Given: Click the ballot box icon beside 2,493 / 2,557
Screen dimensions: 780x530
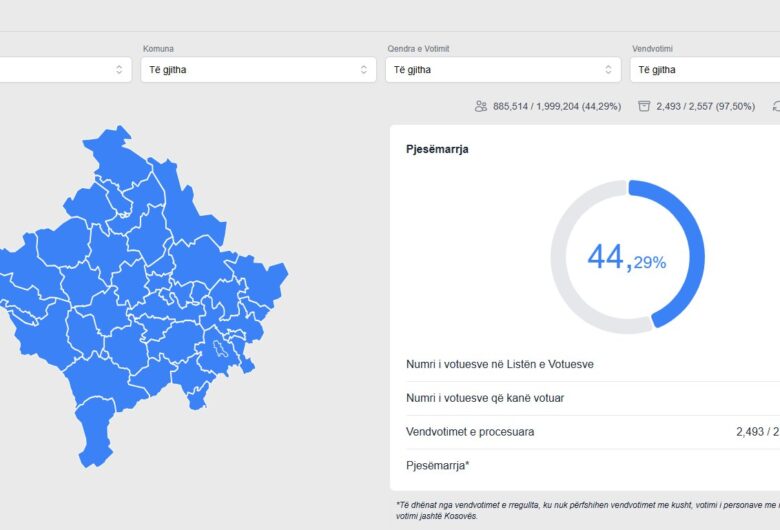Looking at the screenshot, I should pyautogui.click(x=644, y=106).
